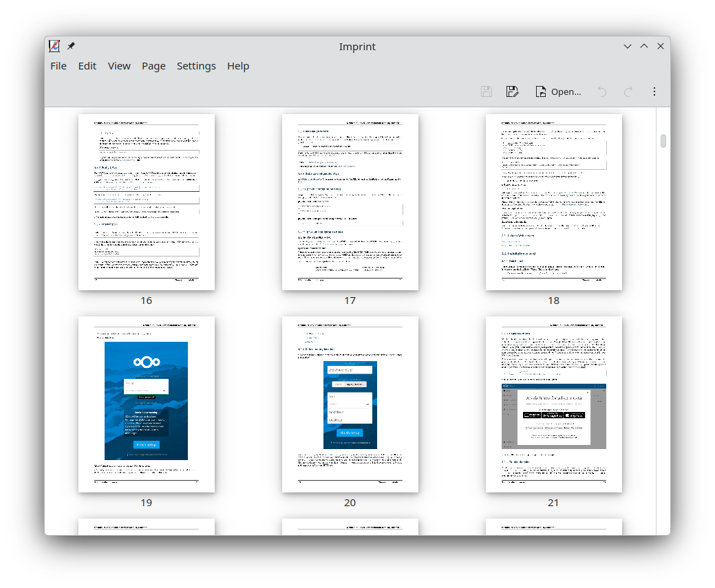715x588 pixels.
Task: Click the Save icon in the toolbar
Action: [x=486, y=91]
